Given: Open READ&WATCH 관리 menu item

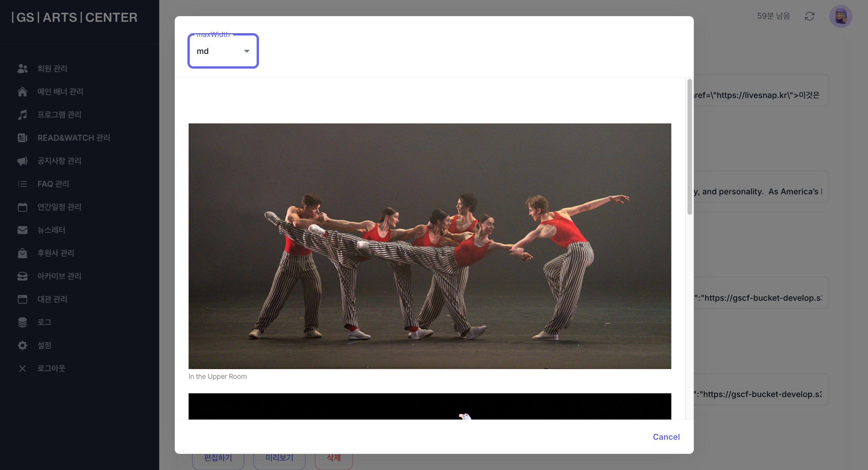Looking at the screenshot, I should [74, 138].
